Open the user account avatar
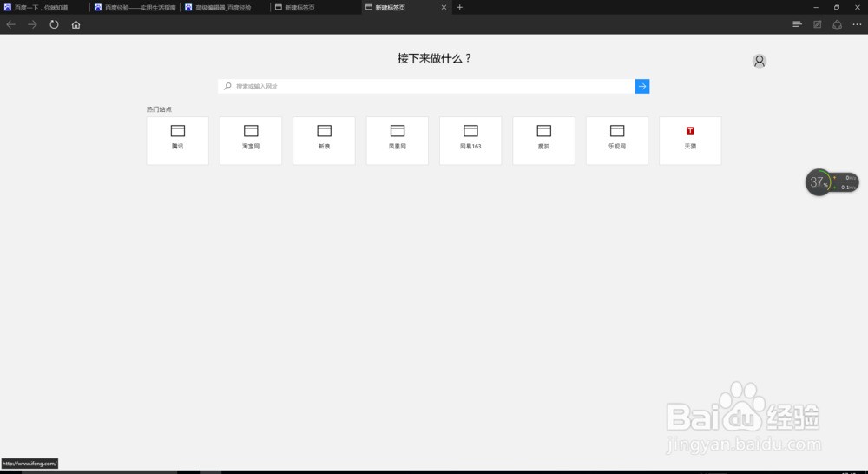868x474 pixels. [759, 61]
